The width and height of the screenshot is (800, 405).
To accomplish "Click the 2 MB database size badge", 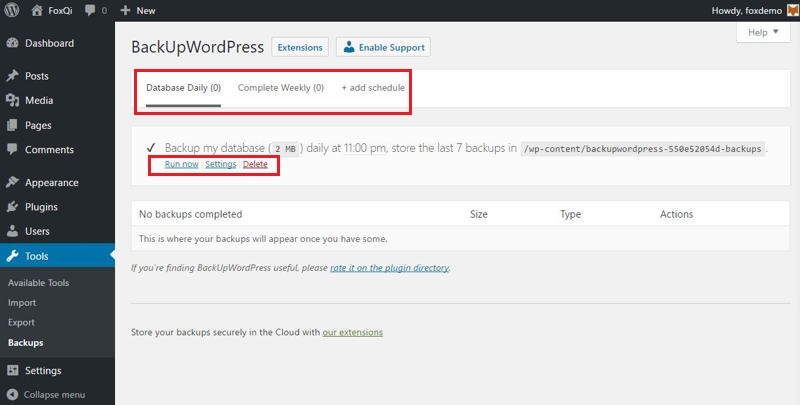I will 285,149.
